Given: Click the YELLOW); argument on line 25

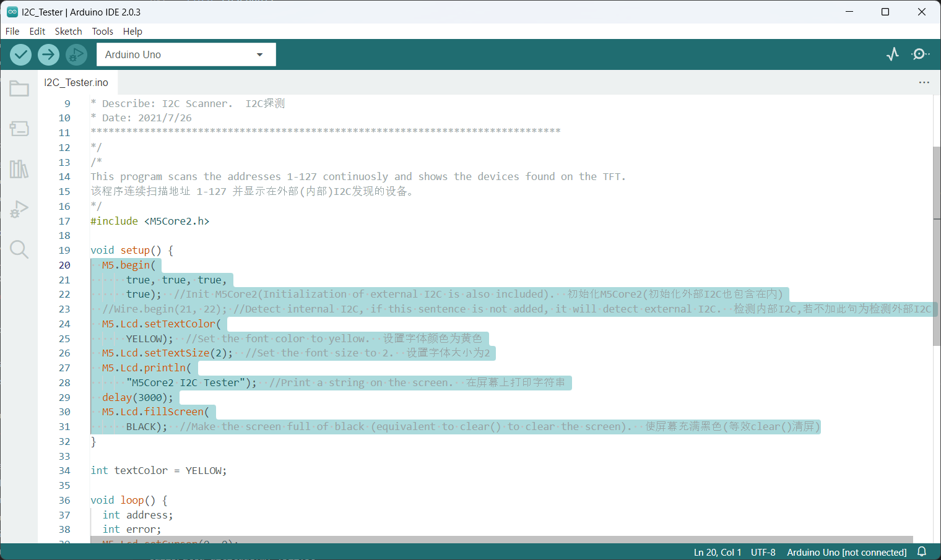Looking at the screenshot, I should point(150,338).
